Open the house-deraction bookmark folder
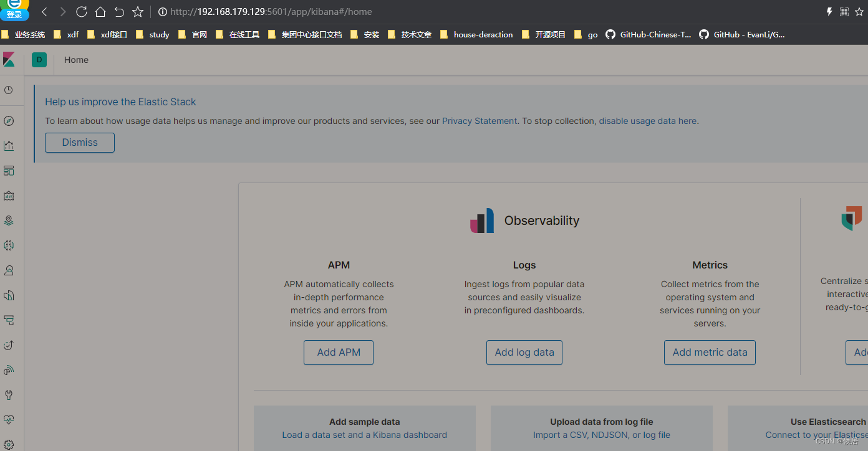 coord(476,35)
